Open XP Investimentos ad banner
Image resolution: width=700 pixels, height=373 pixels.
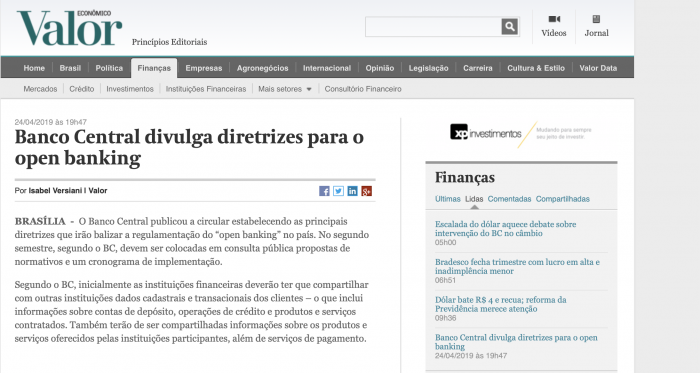pos(521,133)
